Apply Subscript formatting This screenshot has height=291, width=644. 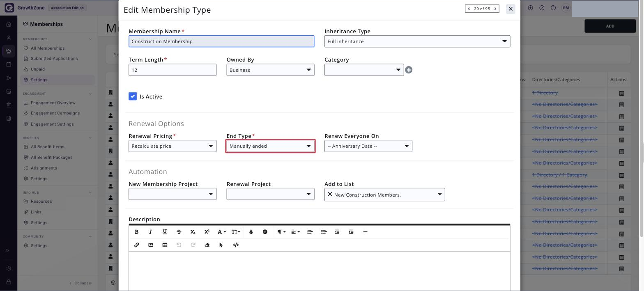coord(193,232)
